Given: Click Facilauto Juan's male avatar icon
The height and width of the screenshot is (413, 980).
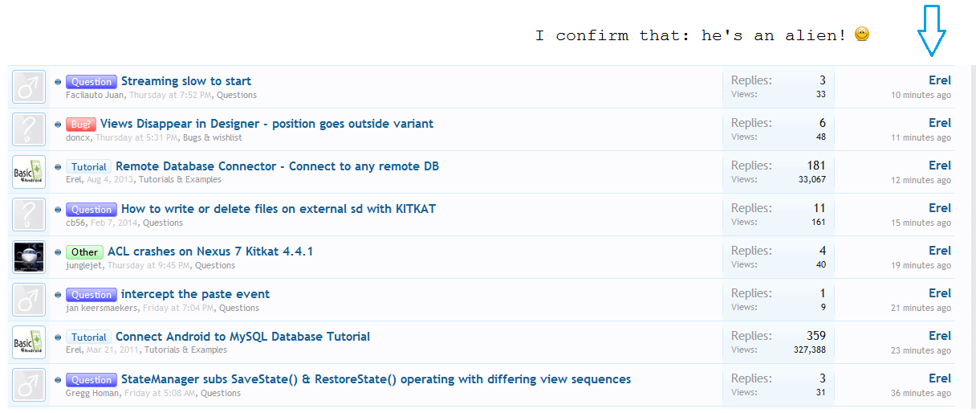Looking at the screenshot, I should coord(29,87).
